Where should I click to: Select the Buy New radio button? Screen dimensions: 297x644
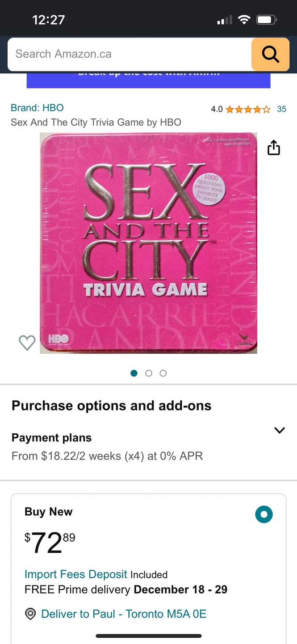[x=264, y=514]
